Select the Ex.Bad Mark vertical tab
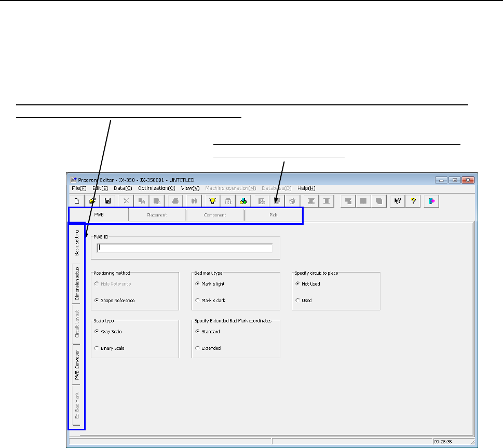 (x=77, y=405)
